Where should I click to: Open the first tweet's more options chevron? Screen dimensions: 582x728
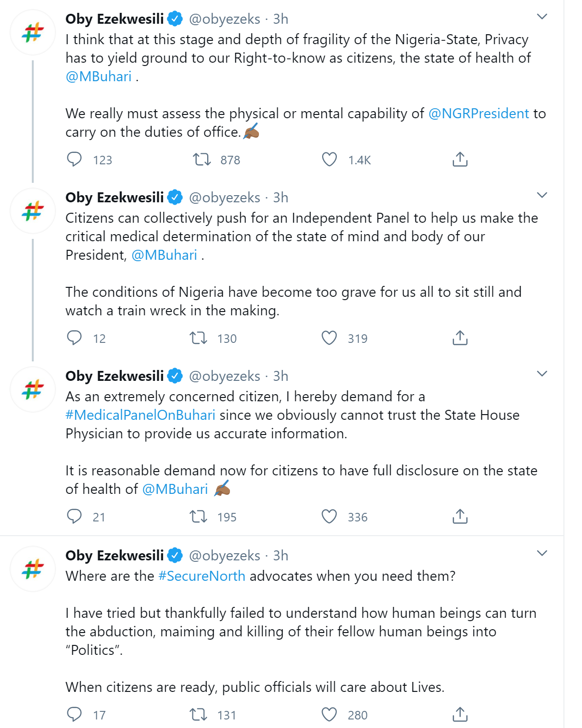pos(542,17)
